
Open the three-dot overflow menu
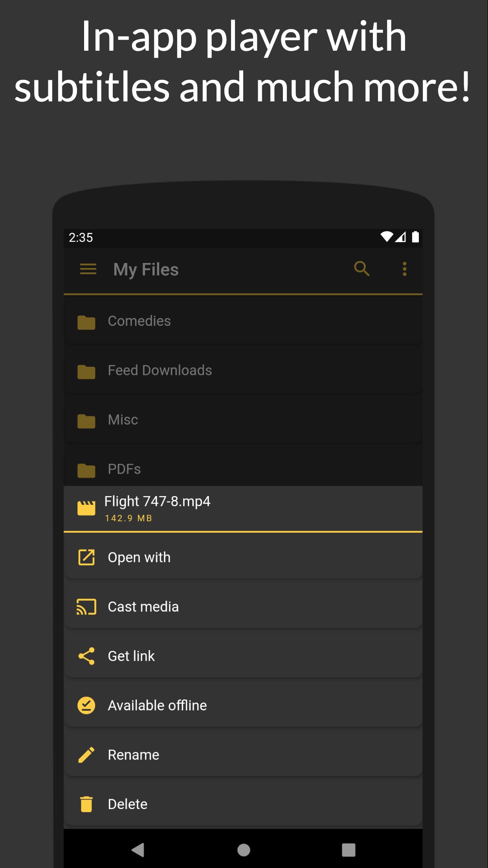[x=404, y=269]
